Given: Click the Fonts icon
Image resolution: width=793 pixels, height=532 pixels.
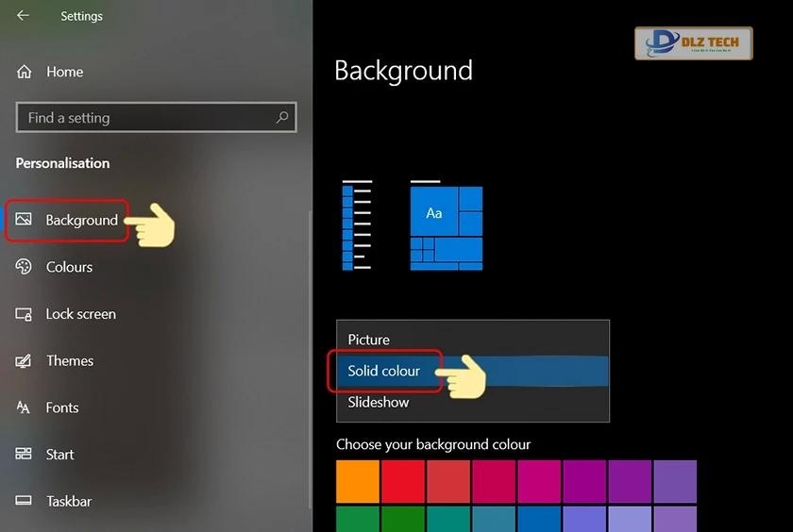Looking at the screenshot, I should tap(25, 407).
